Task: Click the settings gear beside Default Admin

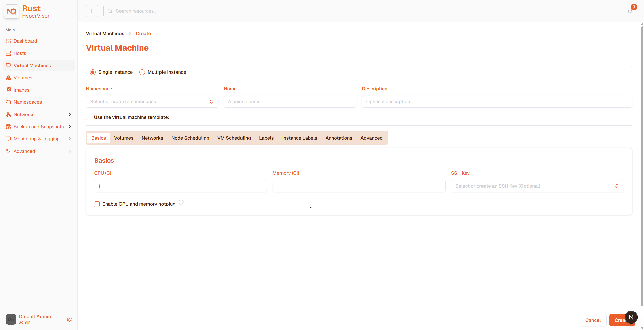Action: [69, 319]
